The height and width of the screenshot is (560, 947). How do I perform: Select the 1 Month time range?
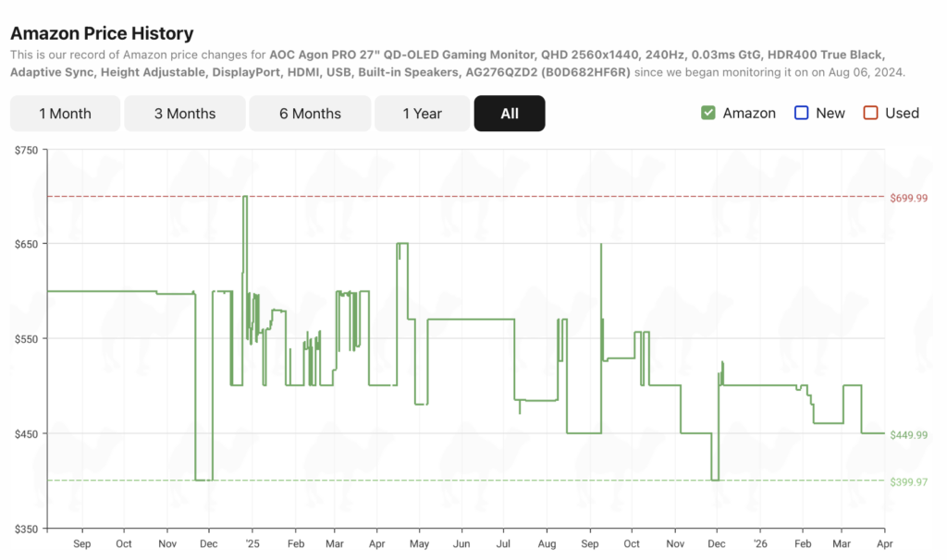point(65,114)
